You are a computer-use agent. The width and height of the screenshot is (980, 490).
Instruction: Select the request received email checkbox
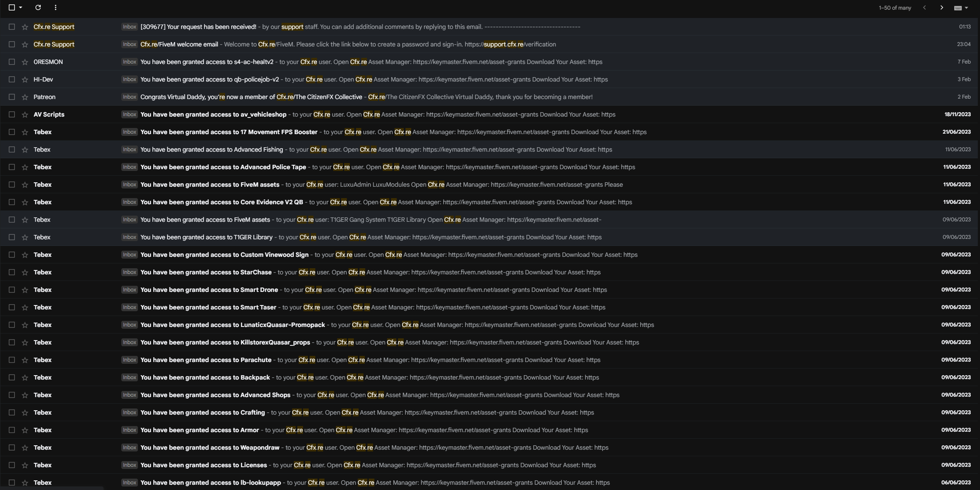[12, 27]
